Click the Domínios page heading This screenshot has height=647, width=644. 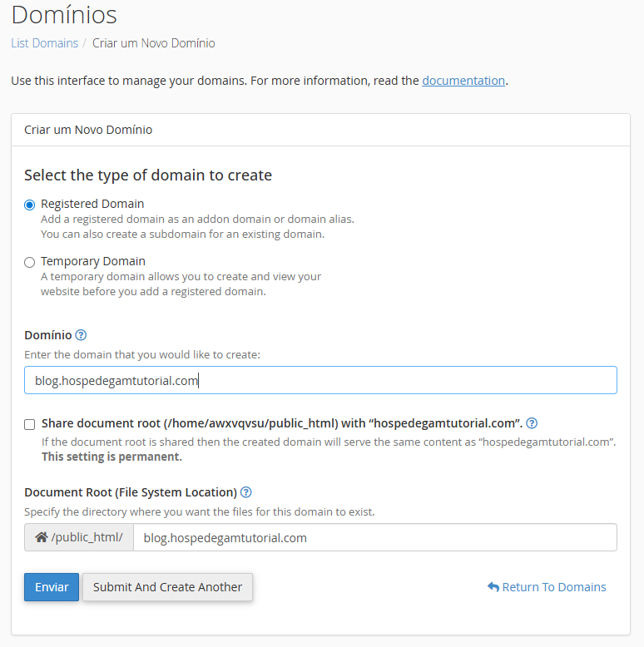tap(64, 15)
